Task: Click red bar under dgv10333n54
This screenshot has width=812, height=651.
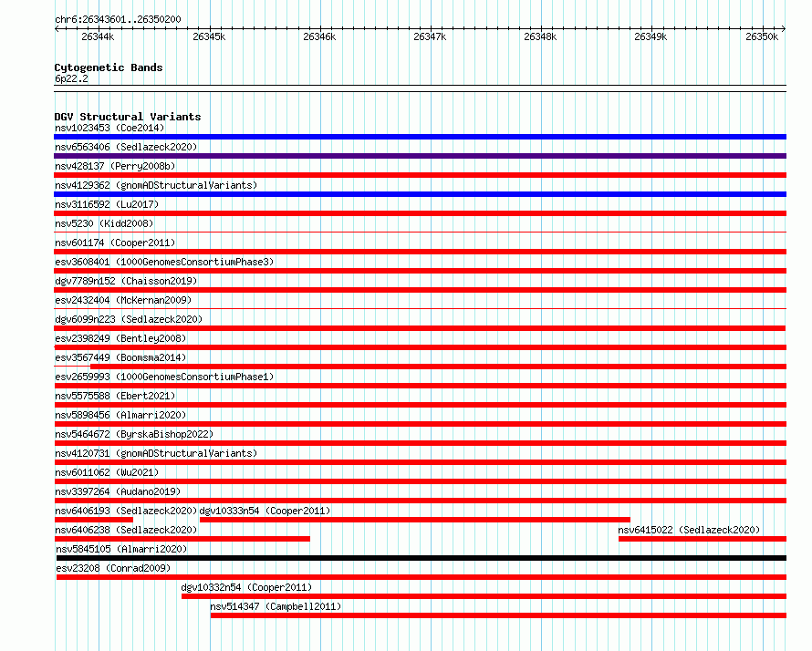Action: (x=415, y=520)
